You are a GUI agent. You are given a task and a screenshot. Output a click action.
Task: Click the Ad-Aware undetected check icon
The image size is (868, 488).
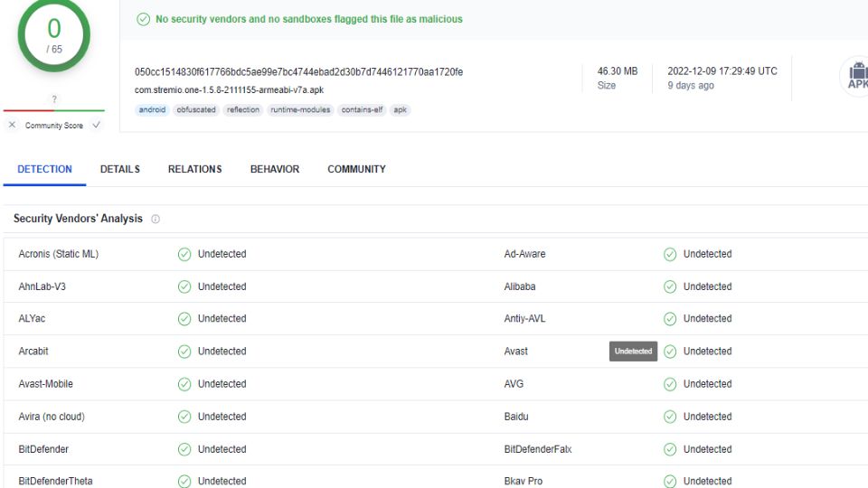(670, 254)
